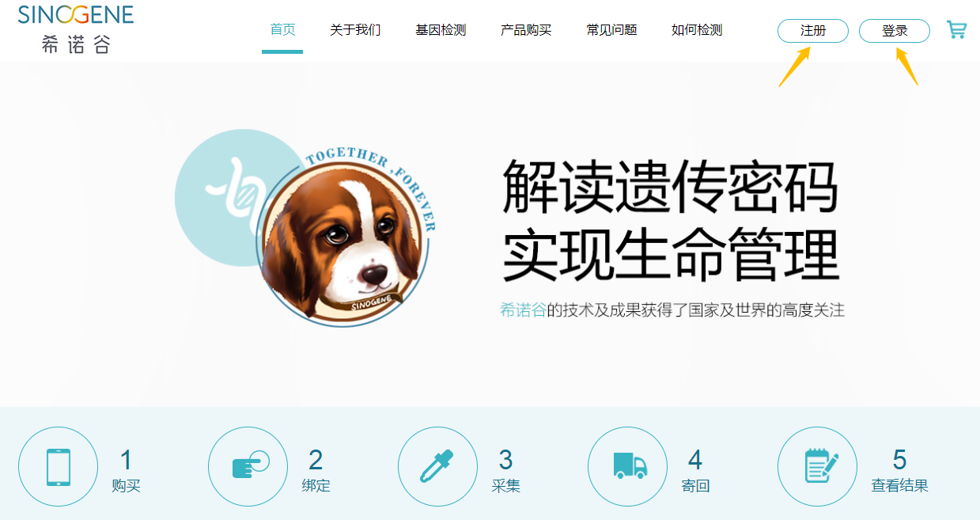Click the step 1 购买 label
The image size is (980, 520).
127,486
